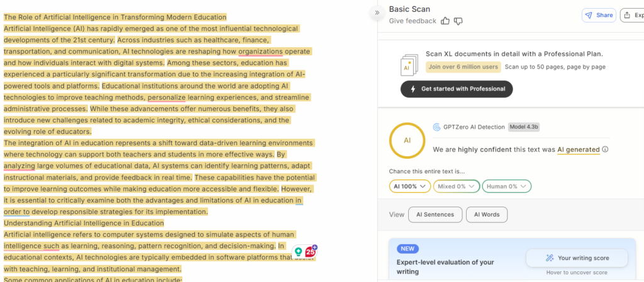Click the underlined word analyzing
Viewport: 644px width, 282px height.
click(x=19, y=166)
